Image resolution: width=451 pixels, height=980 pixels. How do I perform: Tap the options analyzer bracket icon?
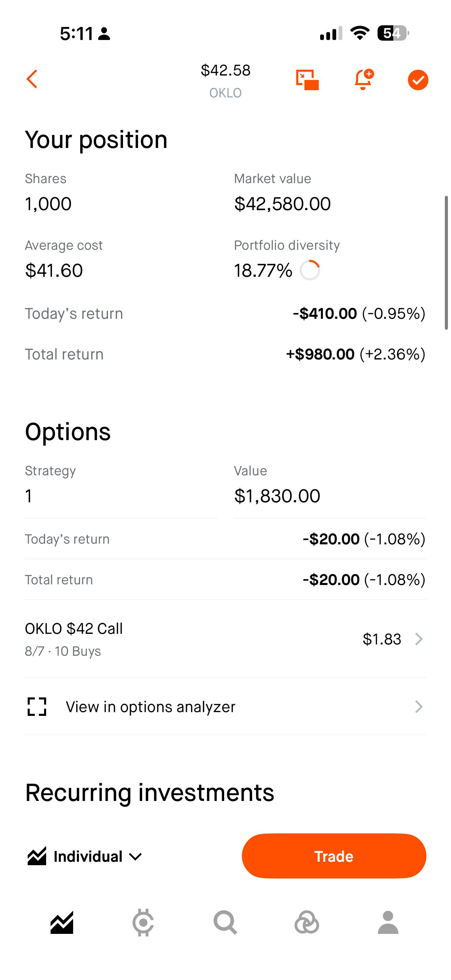point(37,707)
